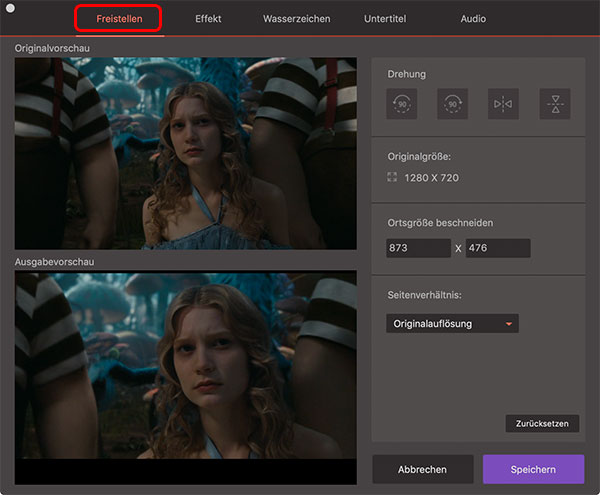The height and width of the screenshot is (495, 600).
Task: Click the Ausgabevorschau output preview
Action: click(186, 378)
